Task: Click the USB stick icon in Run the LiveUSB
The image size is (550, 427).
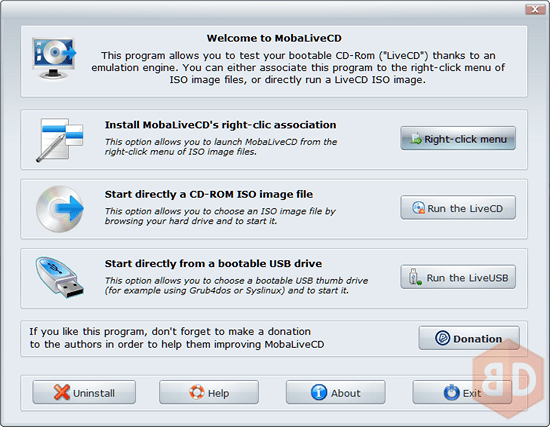Action: point(415,277)
